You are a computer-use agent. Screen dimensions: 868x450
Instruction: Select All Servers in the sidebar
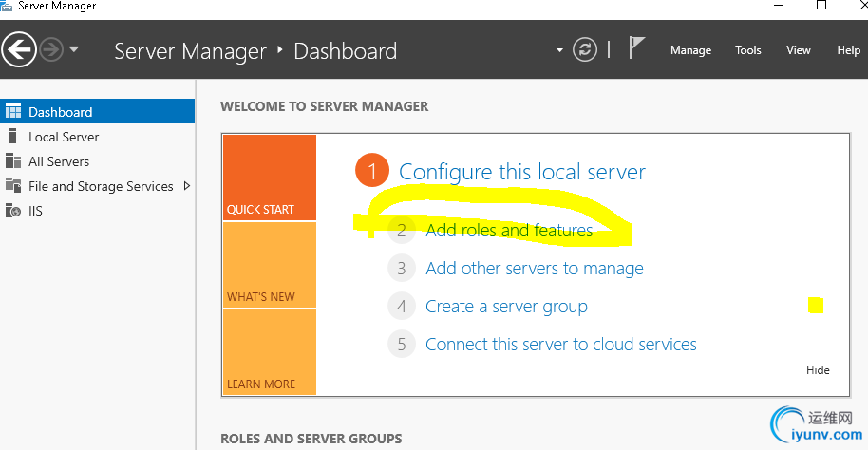click(98, 161)
